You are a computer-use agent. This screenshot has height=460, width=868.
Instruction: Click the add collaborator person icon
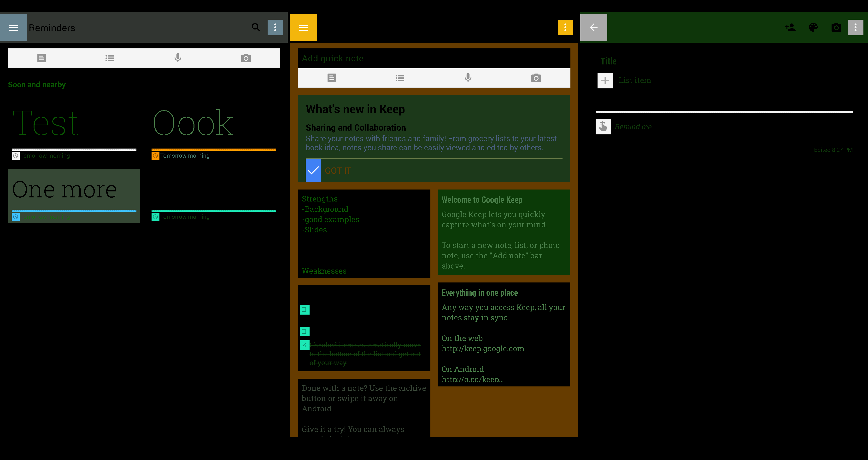click(x=790, y=27)
